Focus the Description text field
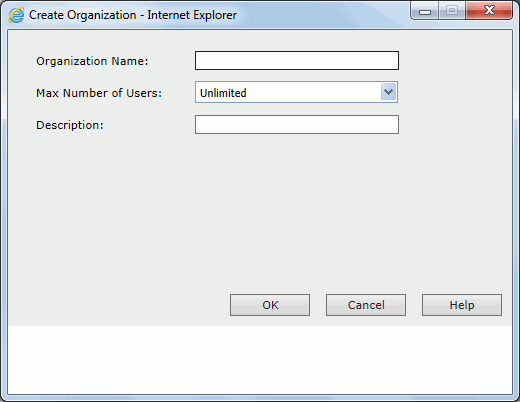 tap(297, 125)
